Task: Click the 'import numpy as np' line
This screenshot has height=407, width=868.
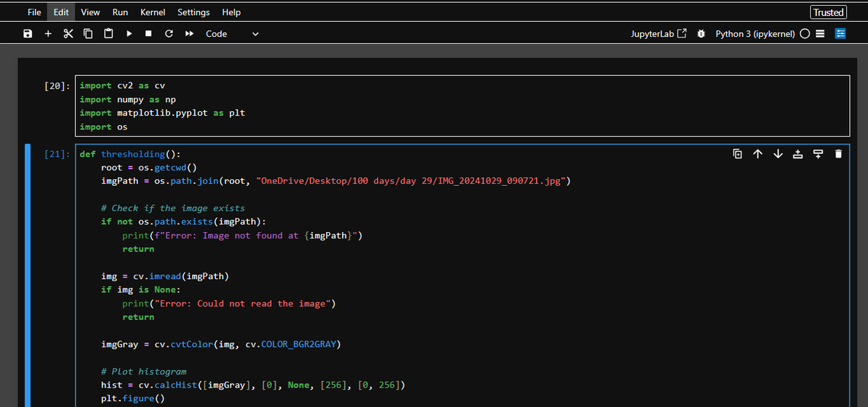Action: [127, 100]
